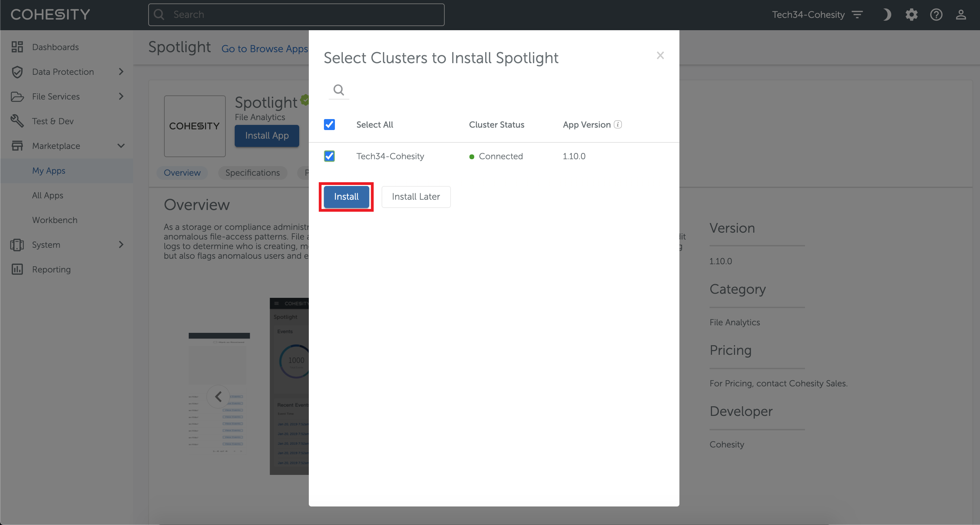Image resolution: width=980 pixels, height=525 pixels.
Task: Click the Cluster Status column header
Action: coord(497,125)
